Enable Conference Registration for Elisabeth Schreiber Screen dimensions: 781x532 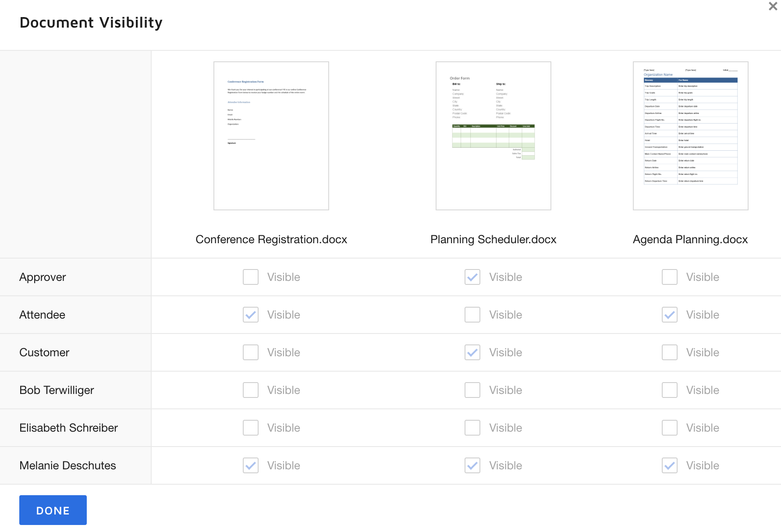(x=250, y=427)
